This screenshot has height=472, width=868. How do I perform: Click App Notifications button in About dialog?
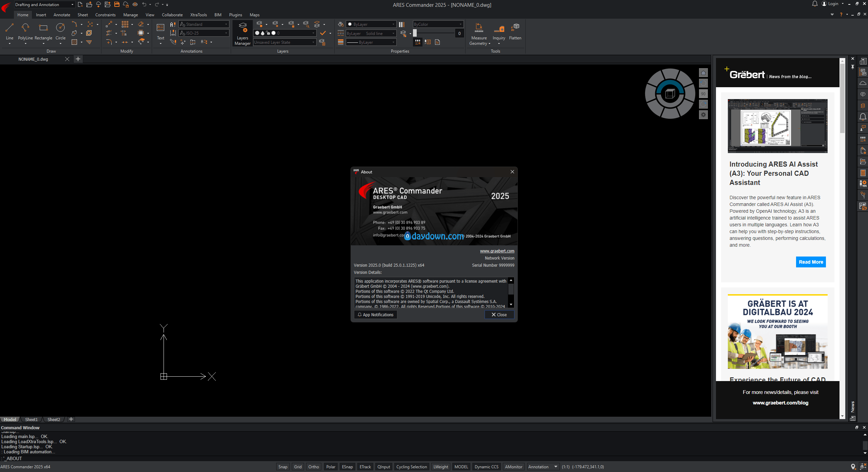coord(375,315)
